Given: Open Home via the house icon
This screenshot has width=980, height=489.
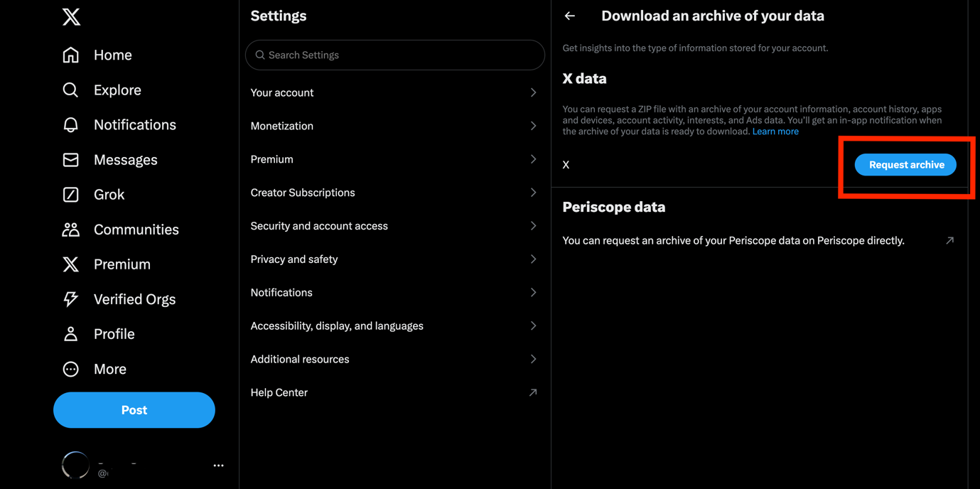Looking at the screenshot, I should [x=70, y=55].
